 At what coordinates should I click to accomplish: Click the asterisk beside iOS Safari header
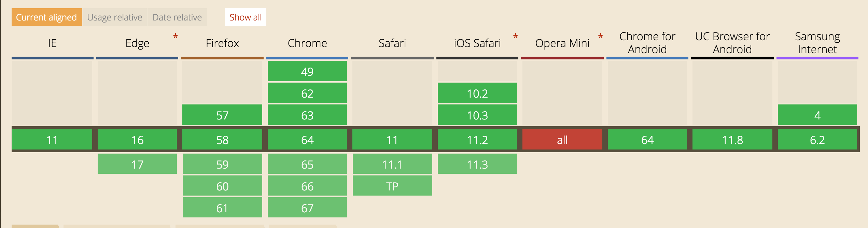click(516, 36)
